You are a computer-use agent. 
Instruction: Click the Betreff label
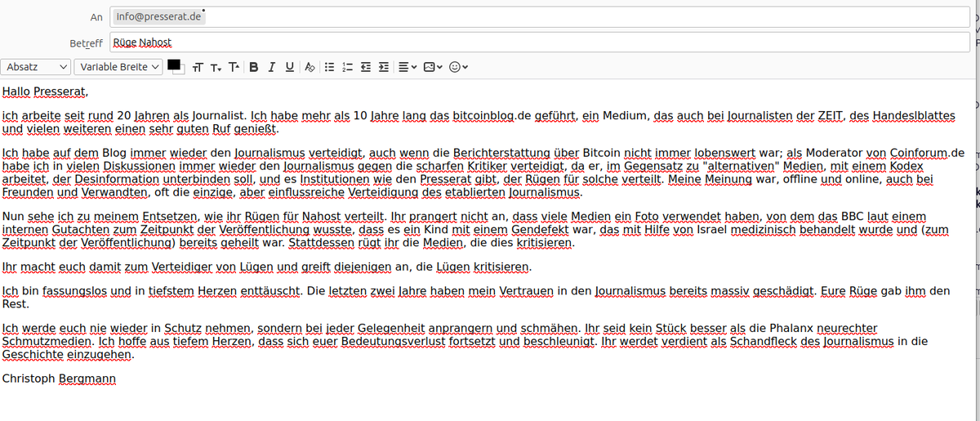click(87, 43)
